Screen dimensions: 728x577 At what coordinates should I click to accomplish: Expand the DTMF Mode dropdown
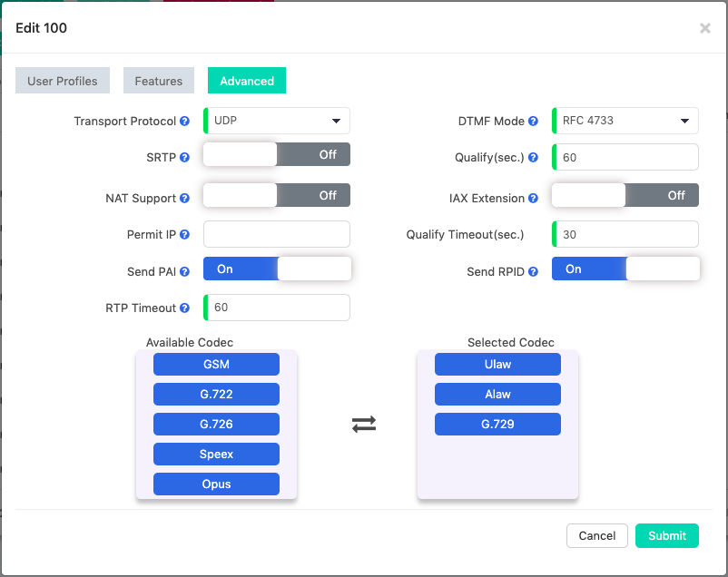click(625, 121)
